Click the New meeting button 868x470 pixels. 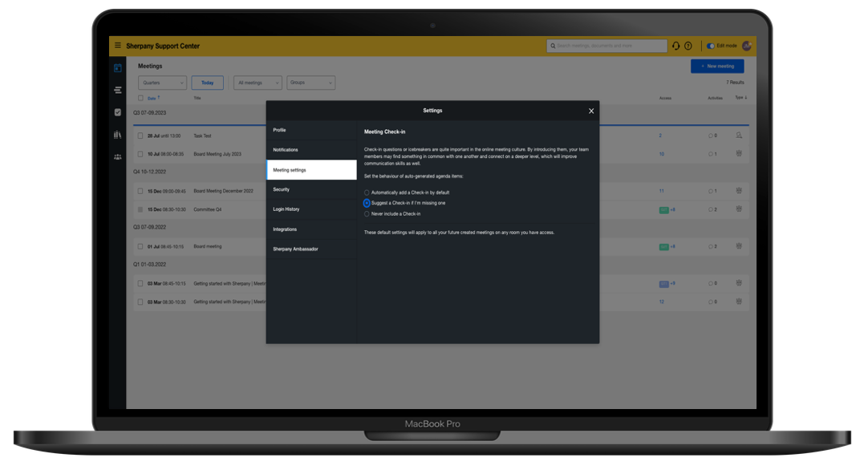point(717,66)
